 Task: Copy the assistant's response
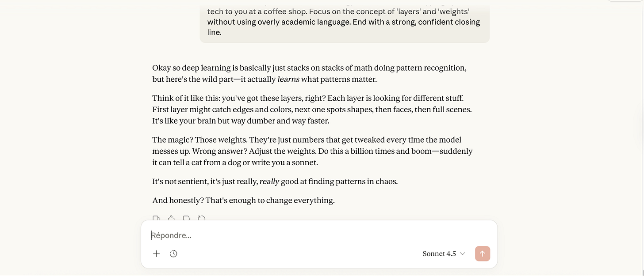point(156,218)
